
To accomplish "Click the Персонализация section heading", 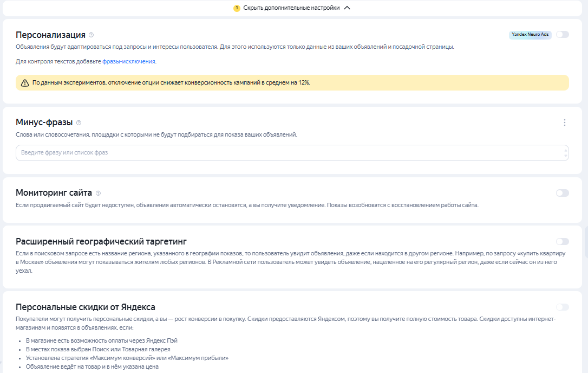I will [x=51, y=35].
